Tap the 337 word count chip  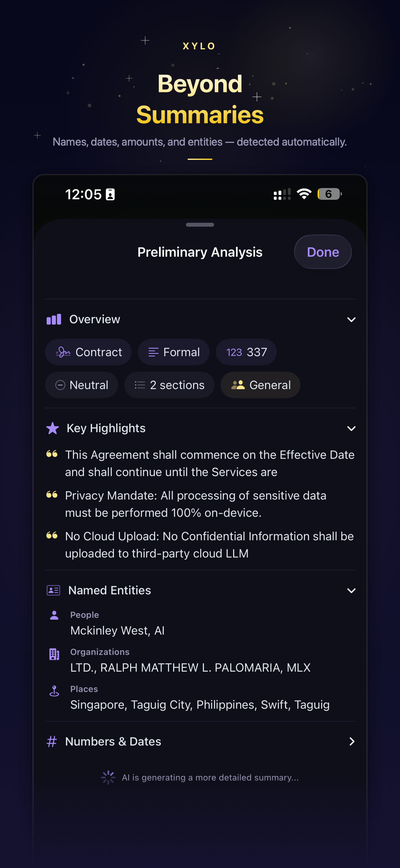(246, 352)
